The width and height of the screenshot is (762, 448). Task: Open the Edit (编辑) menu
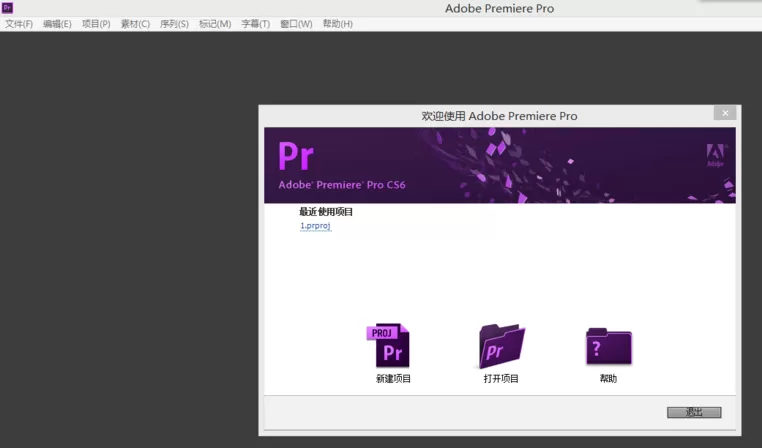point(57,24)
